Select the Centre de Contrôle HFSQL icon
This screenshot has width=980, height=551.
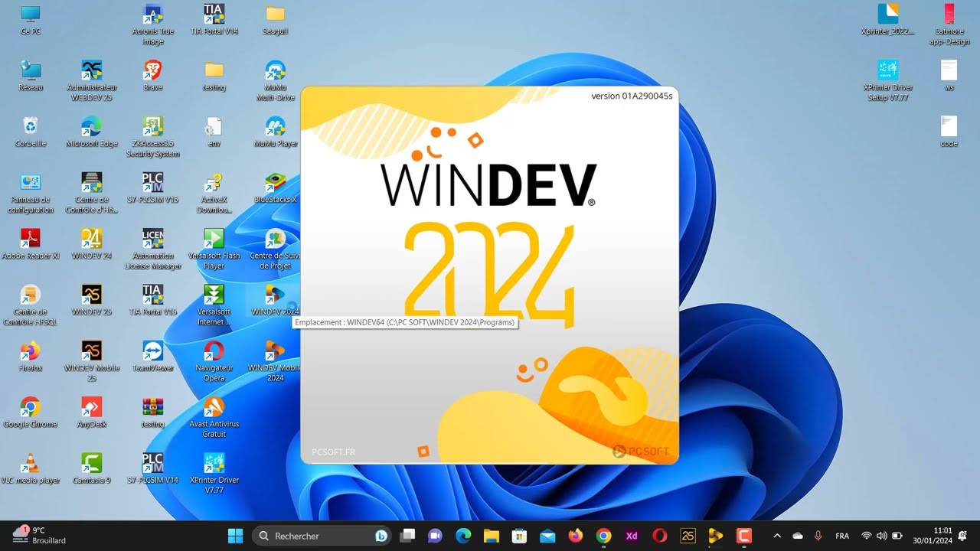tap(31, 305)
